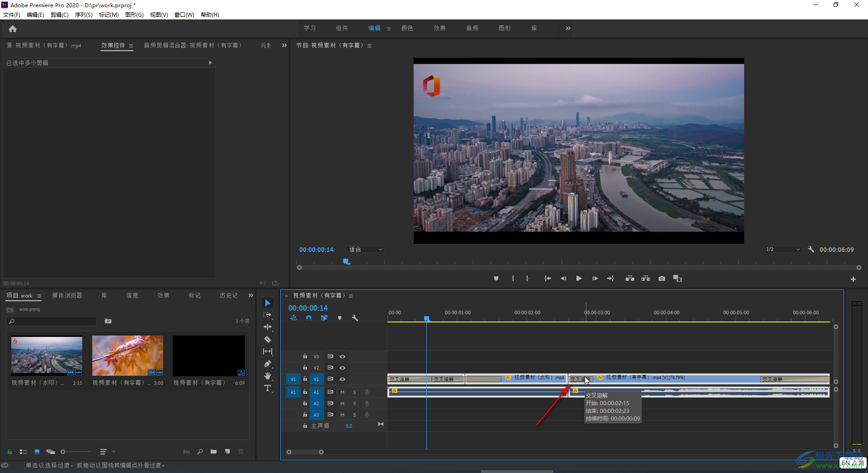
Task: Play the program monitor
Action: (x=579, y=279)
